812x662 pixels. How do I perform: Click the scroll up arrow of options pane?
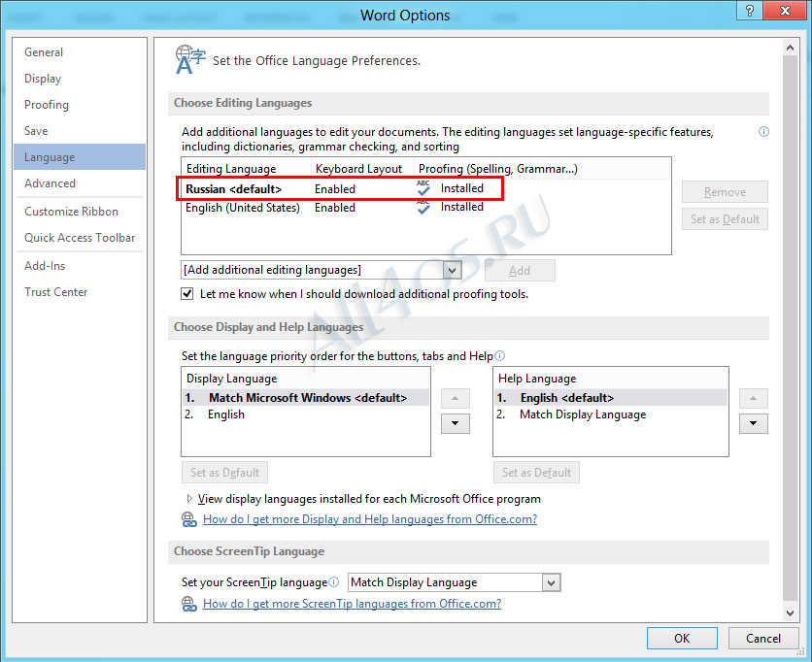pos(790,48)
